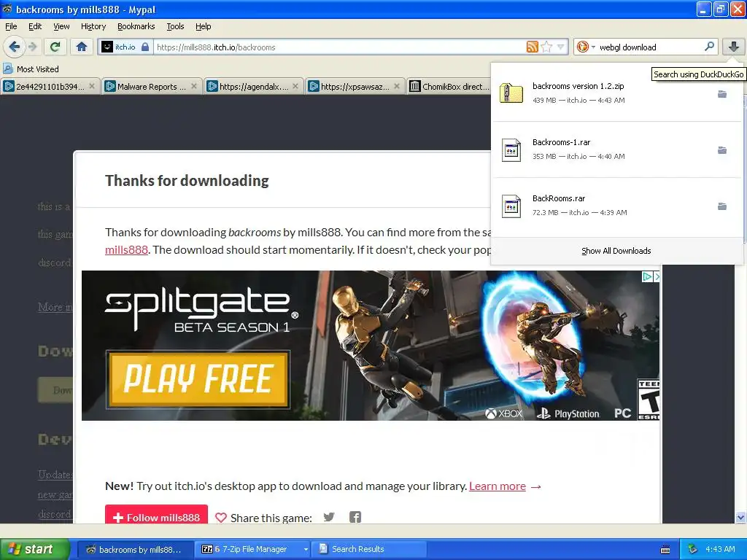This screenshot has height=560, width=747.
Task: Click the Forward navigation arrow
Action: point(32,47)
